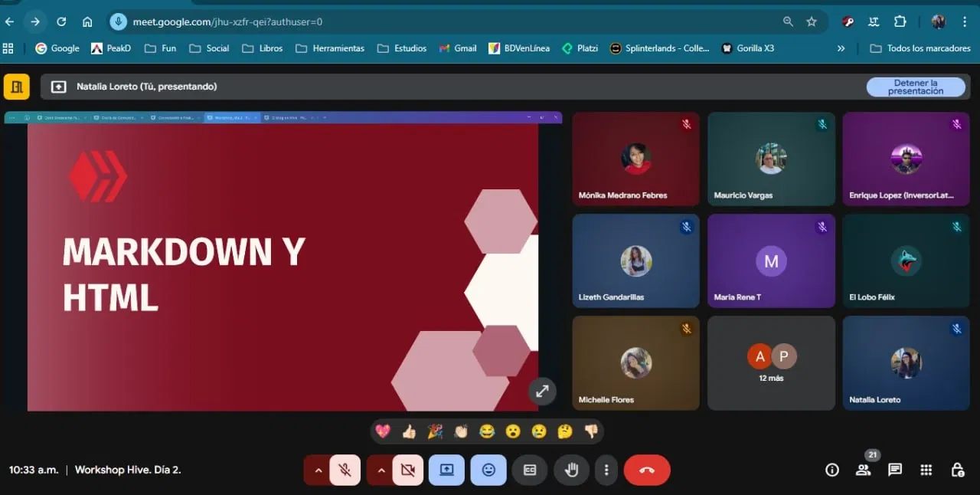Toggle closed captions CC button

point(530,470)
